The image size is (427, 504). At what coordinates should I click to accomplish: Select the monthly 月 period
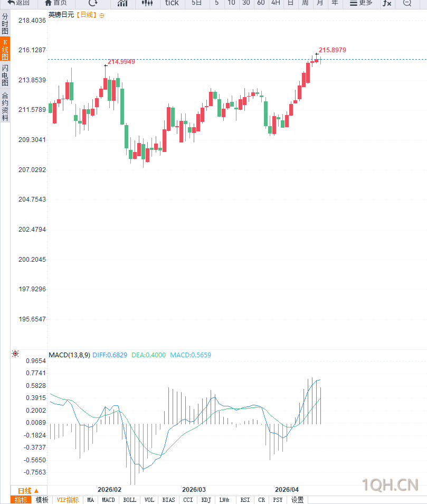click(x=320, y=3)
